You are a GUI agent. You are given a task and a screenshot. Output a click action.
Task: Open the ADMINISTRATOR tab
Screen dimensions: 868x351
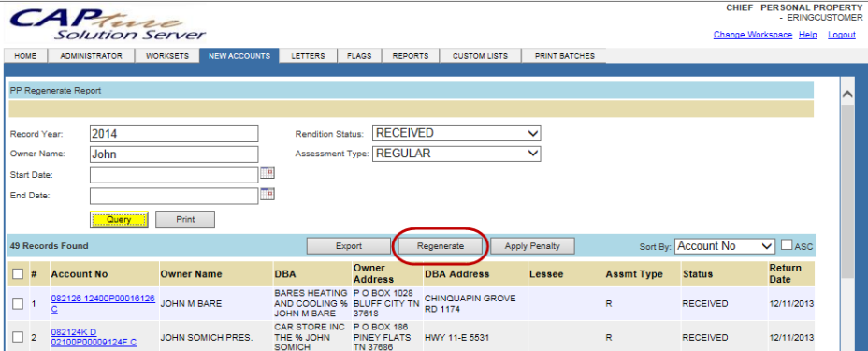pos(91,56)
